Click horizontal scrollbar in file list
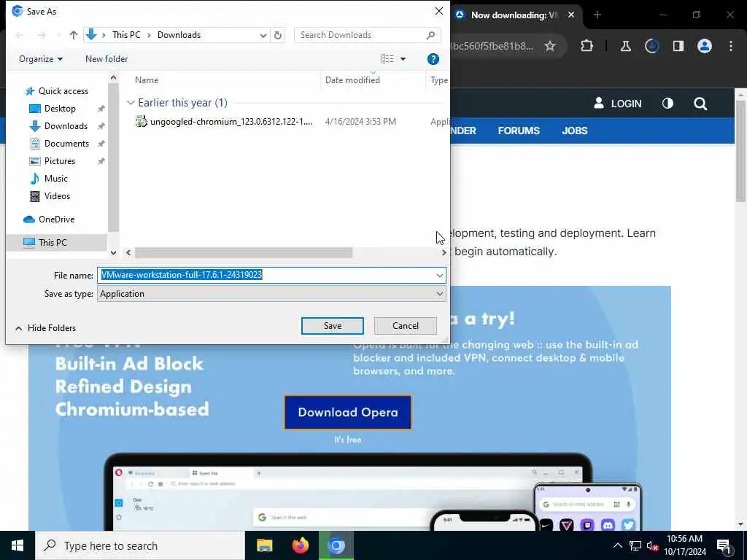This screenshot has height=560, width=747. (244, 253)
